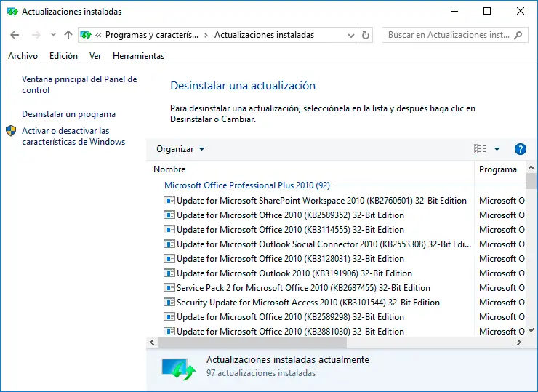
Task: Click the back navigation arrow
Action: click(15, 35)
